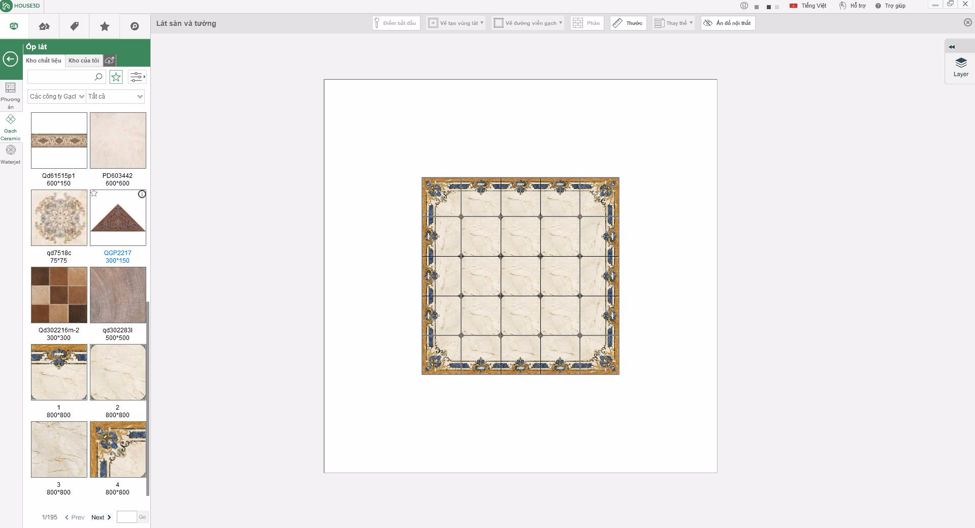This screenshot has width=975, height=528.
Task: Click the Go page button
Action: coord(142,517)
